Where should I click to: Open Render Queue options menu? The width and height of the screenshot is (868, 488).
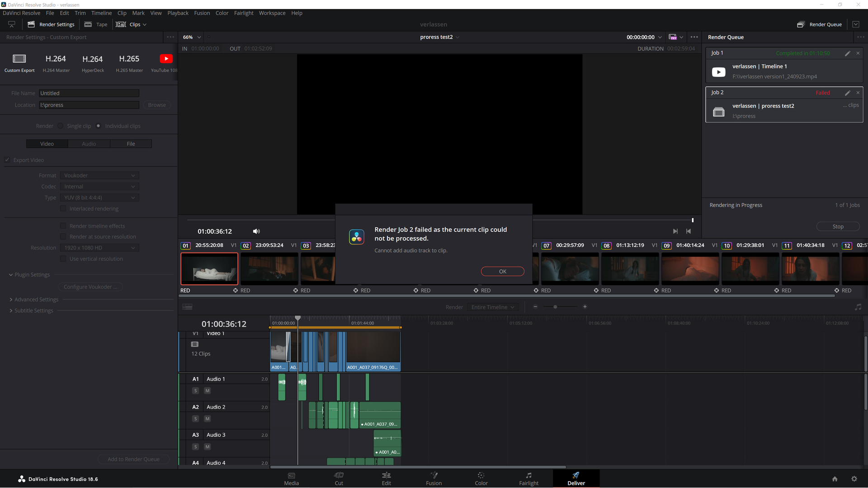click(860, 37)
